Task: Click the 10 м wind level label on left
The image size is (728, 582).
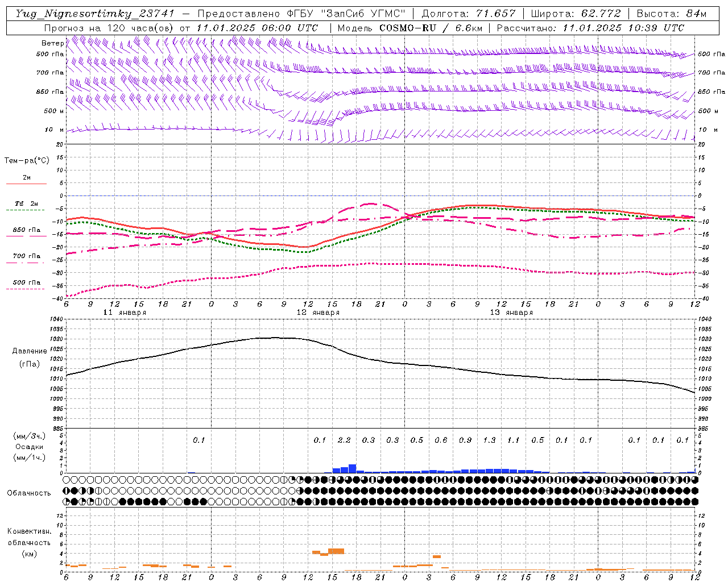Action: tap(54, 130)
